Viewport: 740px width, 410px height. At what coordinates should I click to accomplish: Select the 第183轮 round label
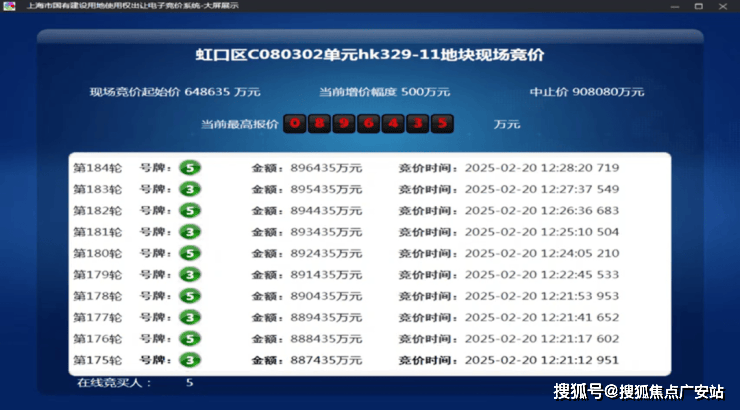point(98,189)
